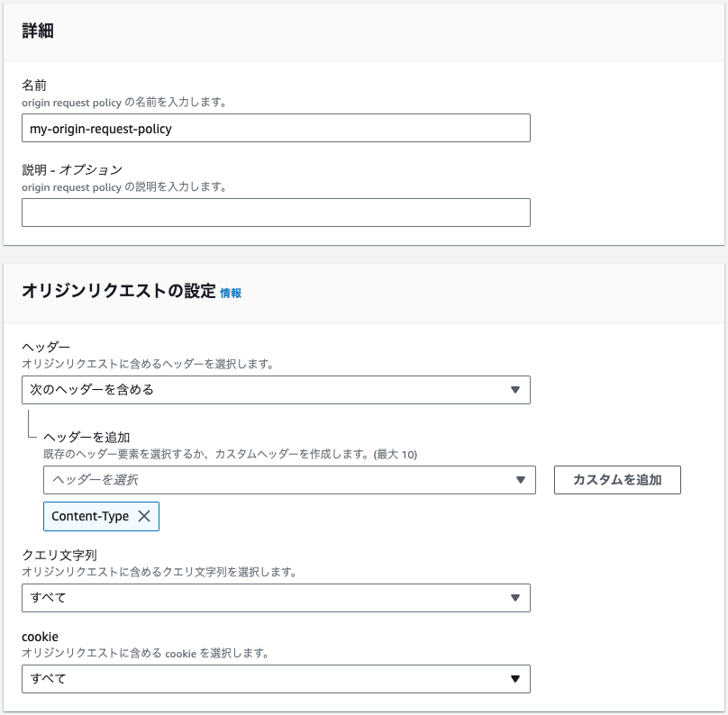Click the arrow icon on 次のヘッダーを含める dropdown
Image resolution: width=728 pixels, height=715 pixels.
tap(514, 390)
